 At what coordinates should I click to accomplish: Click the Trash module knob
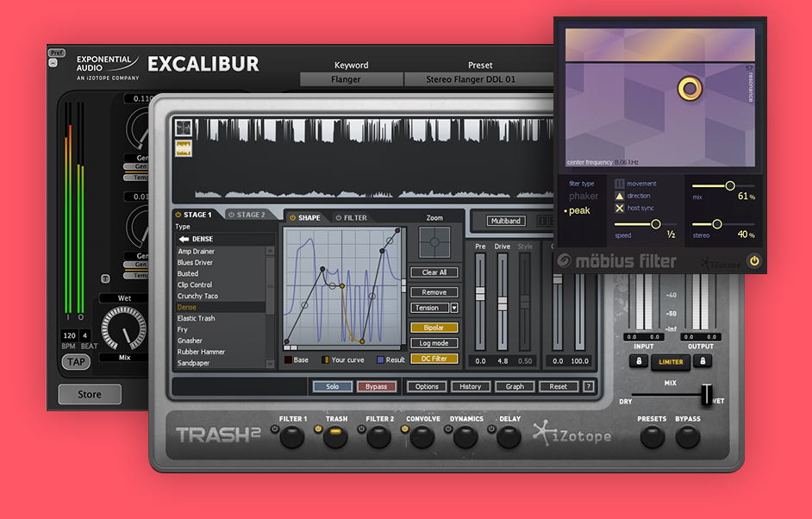click(335, 437)
